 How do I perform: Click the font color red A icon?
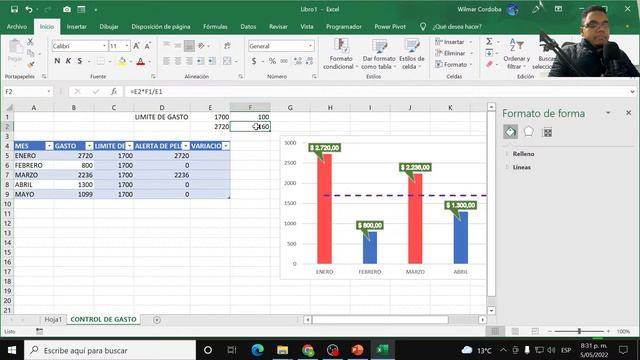click(x=141, y=62)
